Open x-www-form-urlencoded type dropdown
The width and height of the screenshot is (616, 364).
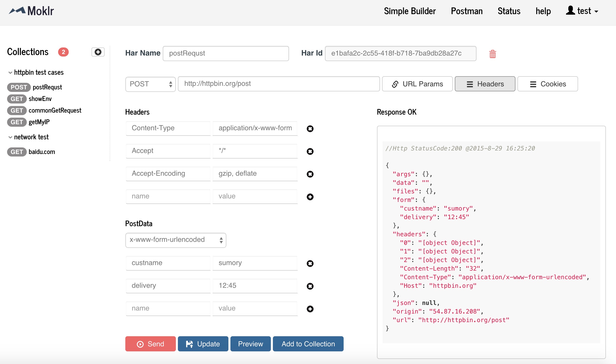pyautogui.click(x=176, y=240)
